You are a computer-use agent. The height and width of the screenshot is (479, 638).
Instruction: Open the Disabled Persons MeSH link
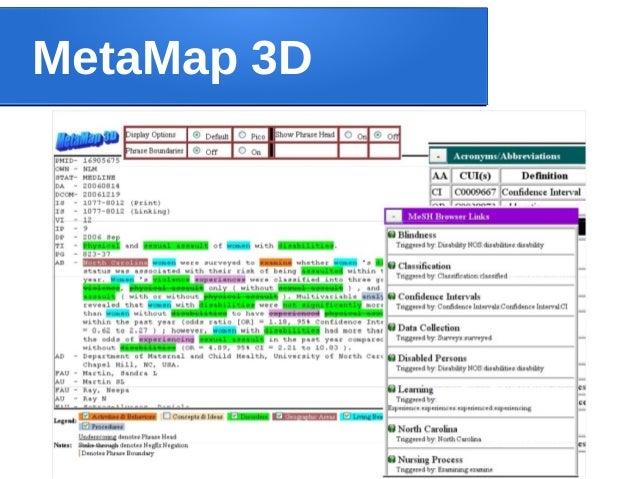pyautogui.click(x=432, y=358)
